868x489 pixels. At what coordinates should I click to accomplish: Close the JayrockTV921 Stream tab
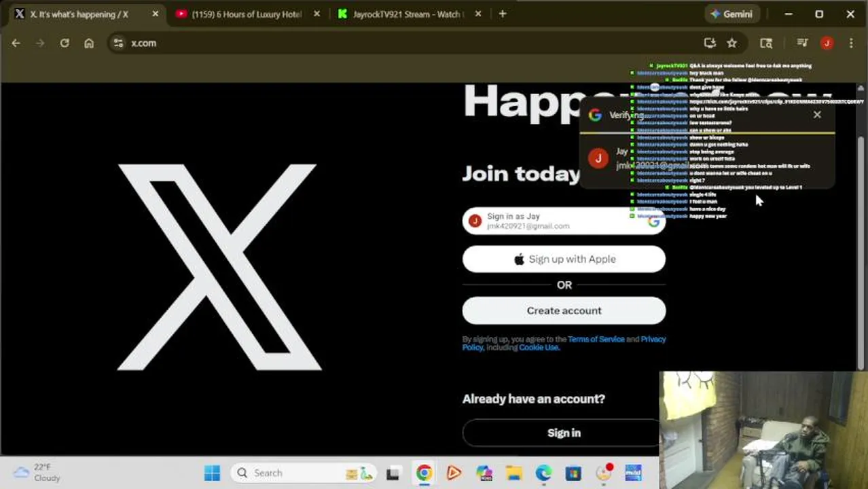478,14
